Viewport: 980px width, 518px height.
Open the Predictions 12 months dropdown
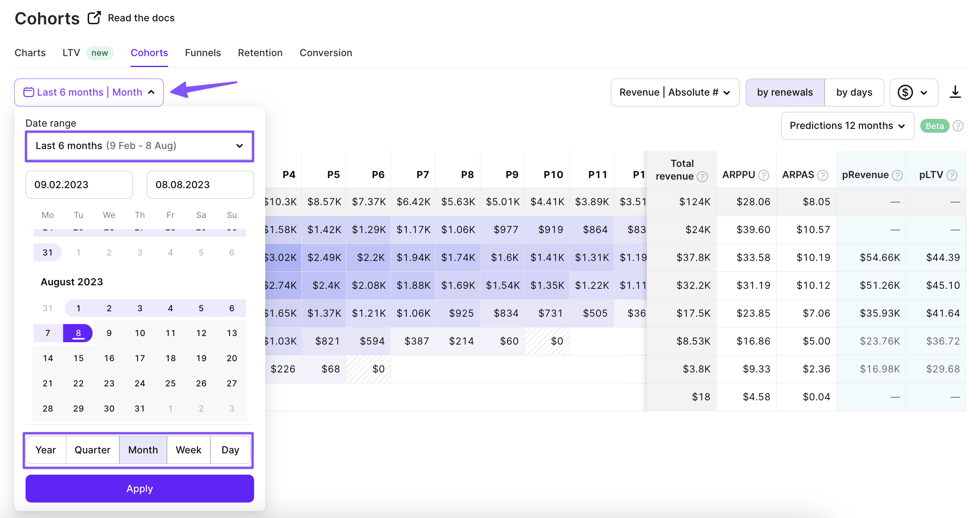tap(848, 126)
